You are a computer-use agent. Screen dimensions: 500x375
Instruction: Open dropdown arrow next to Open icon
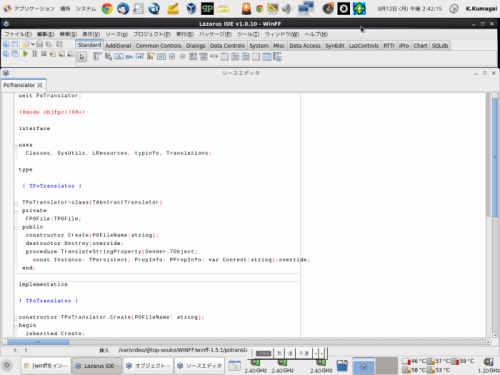pyautogui.click(x=33, y=44)
